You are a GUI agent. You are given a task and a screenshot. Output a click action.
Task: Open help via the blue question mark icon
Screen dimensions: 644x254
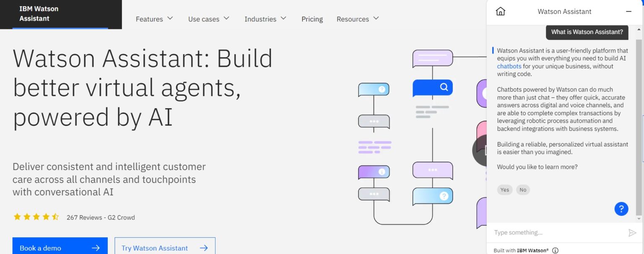point(621,208)
